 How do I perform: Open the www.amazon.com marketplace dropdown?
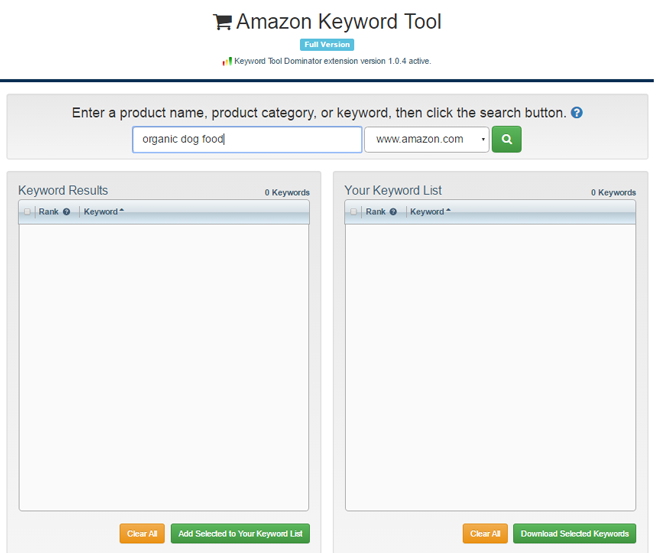pos(427,139)
